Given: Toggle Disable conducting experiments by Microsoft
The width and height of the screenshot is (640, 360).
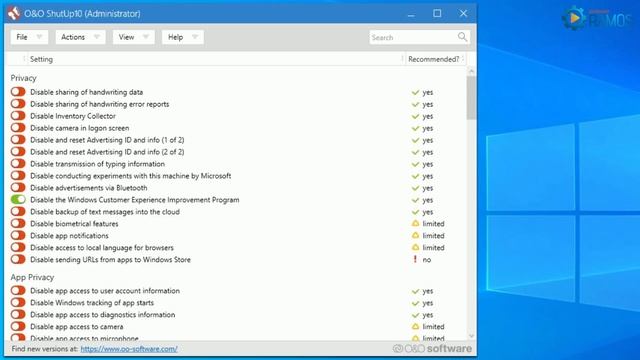Looking at the screenshot, I should [x=18, y=176].
